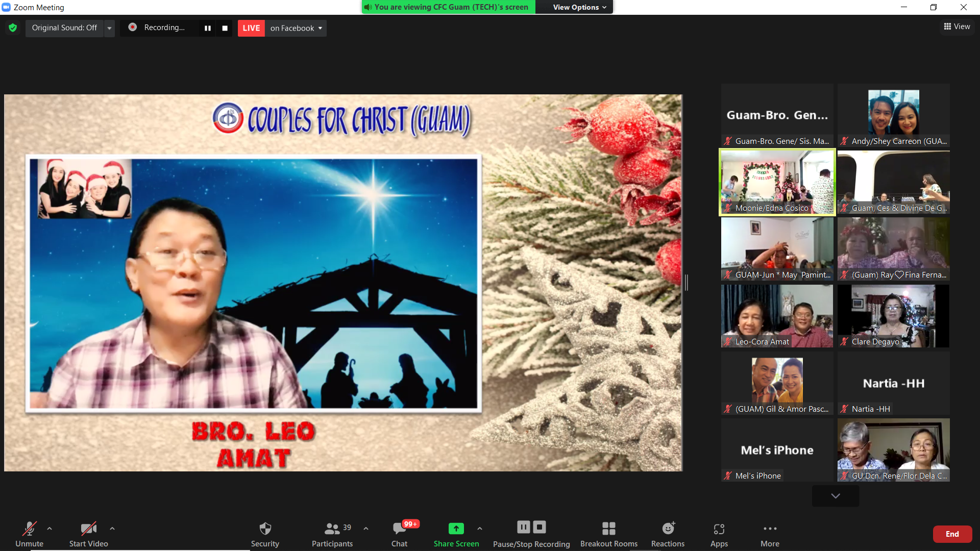980x551 pixels.
Task: Open the Participants panel
Action: pyautogui.click(x=332, y=534)
